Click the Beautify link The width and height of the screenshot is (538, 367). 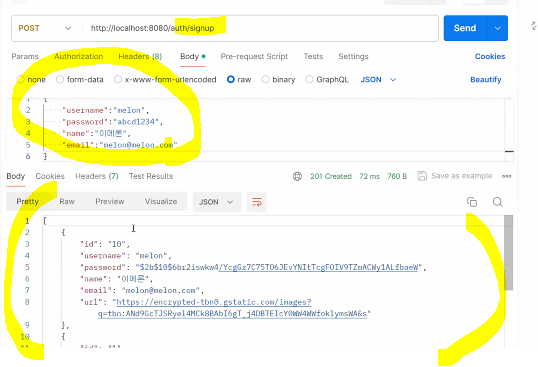pos(486,80)
